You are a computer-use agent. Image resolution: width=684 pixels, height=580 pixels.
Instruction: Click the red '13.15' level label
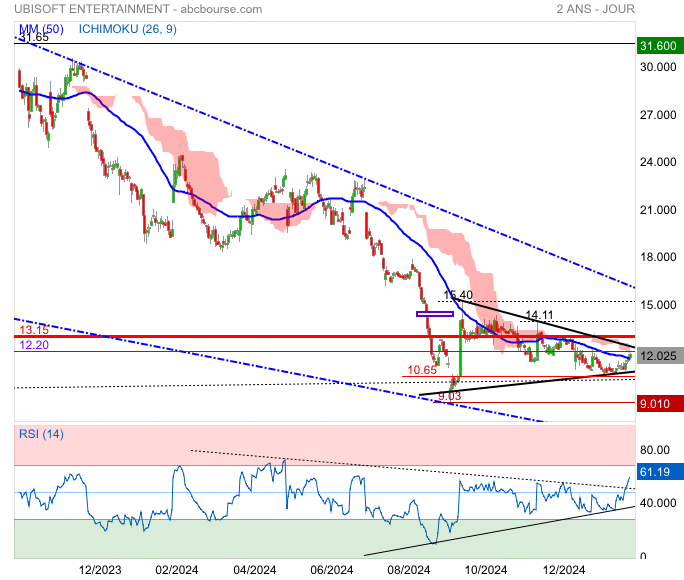pos(34,330)
